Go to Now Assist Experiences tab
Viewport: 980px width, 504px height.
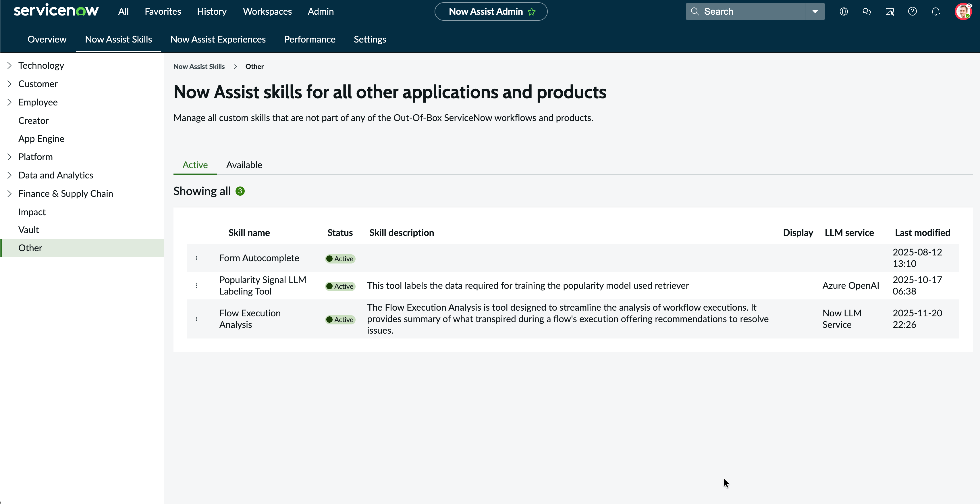[218, 39]
